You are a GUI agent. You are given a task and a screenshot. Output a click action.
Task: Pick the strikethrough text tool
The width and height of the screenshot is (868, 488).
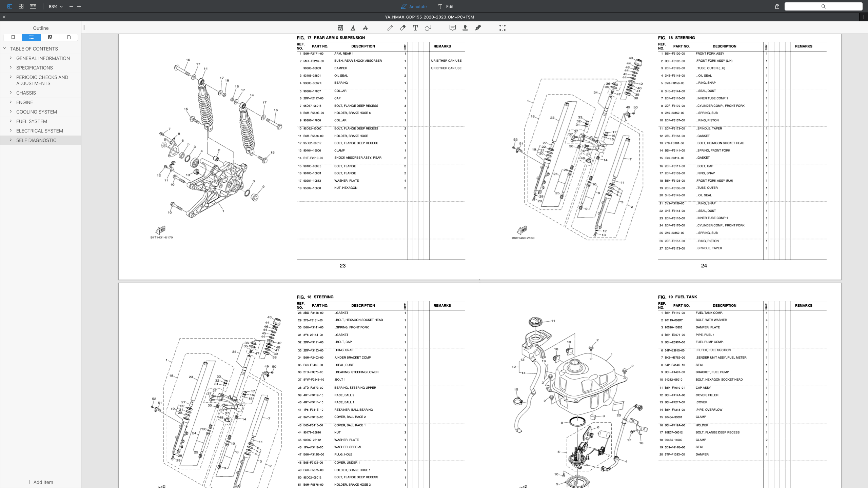[x=366, y=28]
